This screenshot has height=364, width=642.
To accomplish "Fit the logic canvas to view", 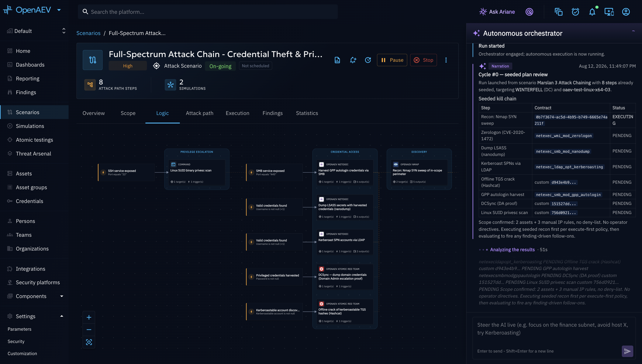I will 89,342.
